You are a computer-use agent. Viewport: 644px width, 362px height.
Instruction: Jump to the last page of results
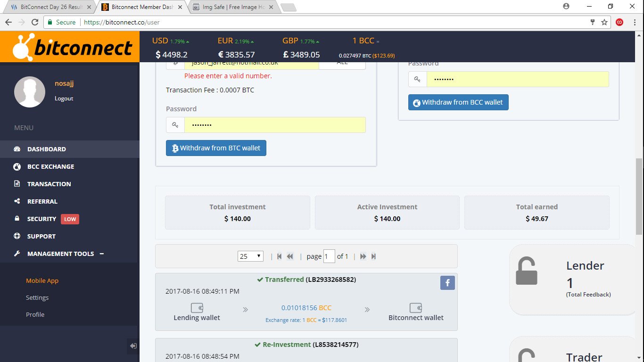pyautogui.click(x=373, y=256)
